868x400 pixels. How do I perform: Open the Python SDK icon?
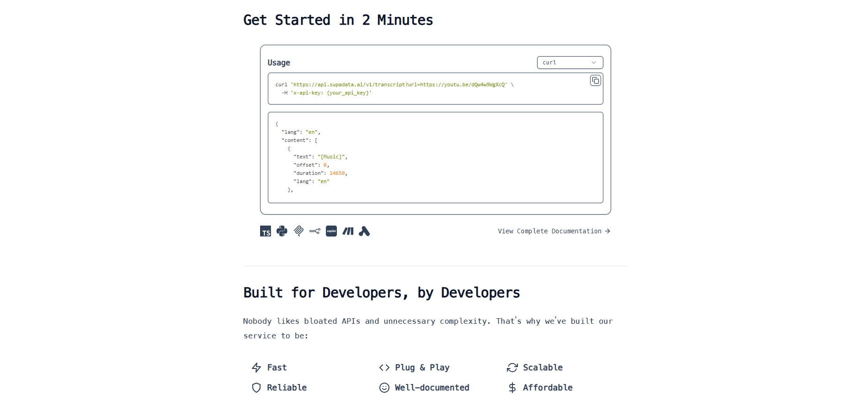click(282, 231)
